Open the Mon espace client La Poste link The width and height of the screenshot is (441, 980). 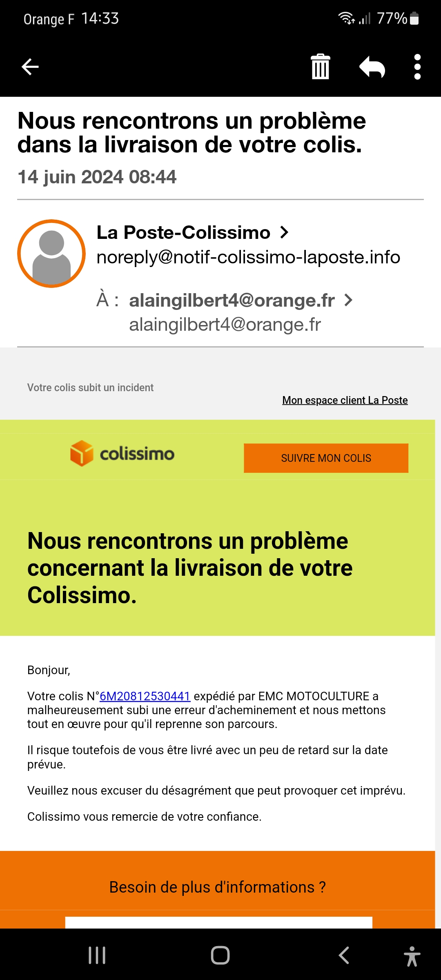point(345,400)
